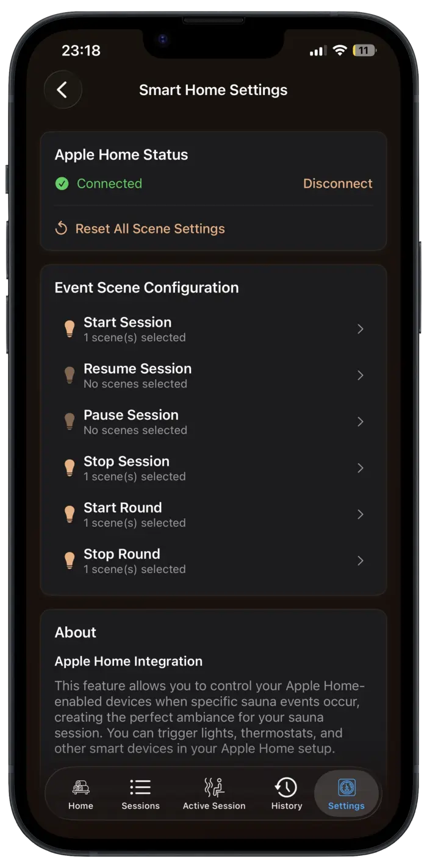Select the Pause Session lightbulb icon

(x=69, y=421)
